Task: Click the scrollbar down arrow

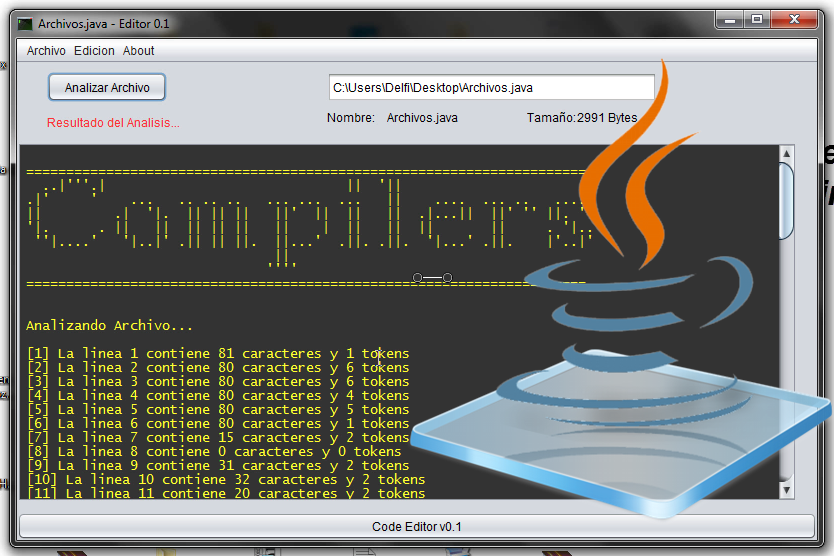Action: (x=787, y=490)
